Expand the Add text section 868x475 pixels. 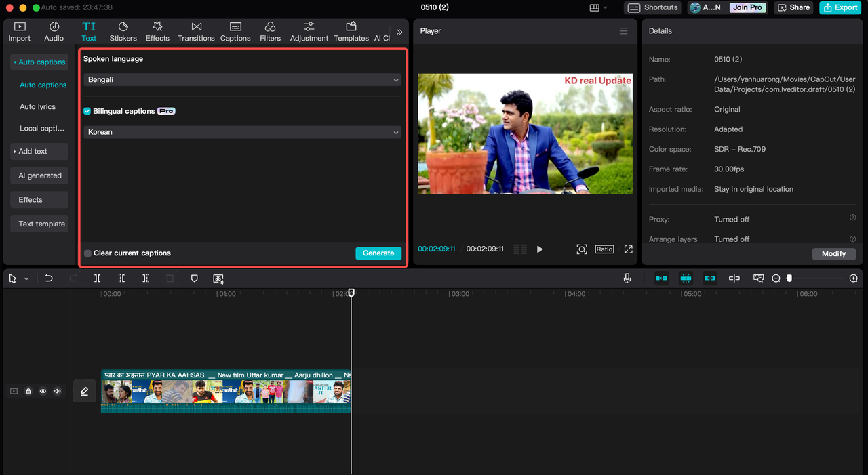click(x=39, y=152)
